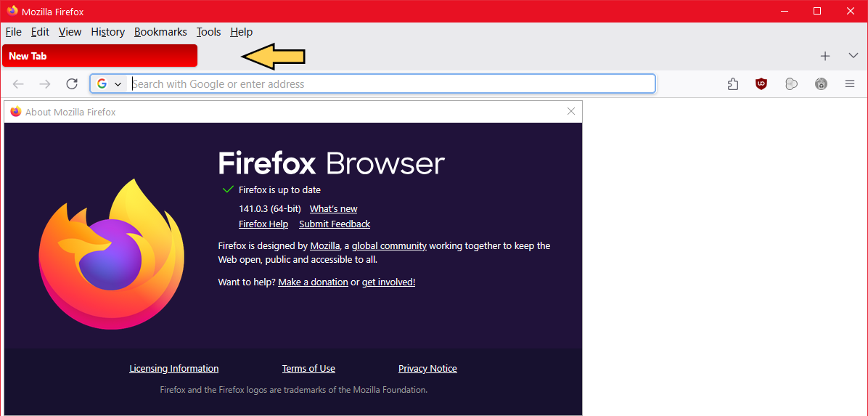Open the Tools menu

point(209,32)
